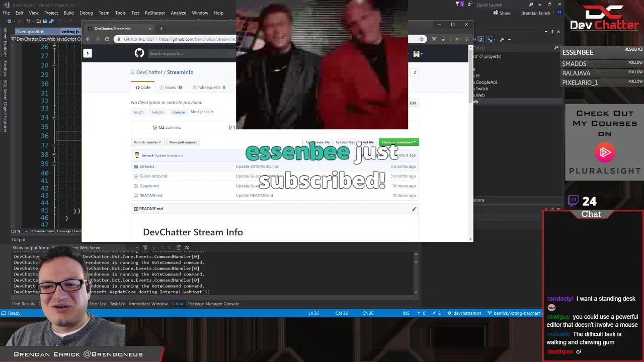The height and width of the screenshot is (362, 644).
Task: Open the Immediate Window tab
Action: point(148,304)
